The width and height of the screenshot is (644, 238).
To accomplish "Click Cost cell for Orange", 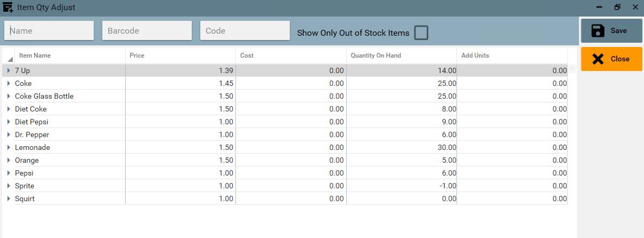I will pos(291,160).
